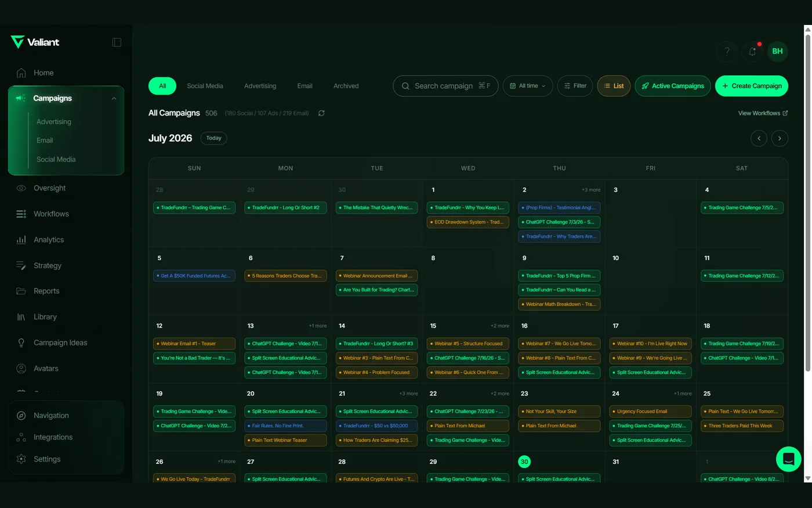This screenshot has width=812, height=508.
Task: Open the notifications bell
Action: [752, 51]
